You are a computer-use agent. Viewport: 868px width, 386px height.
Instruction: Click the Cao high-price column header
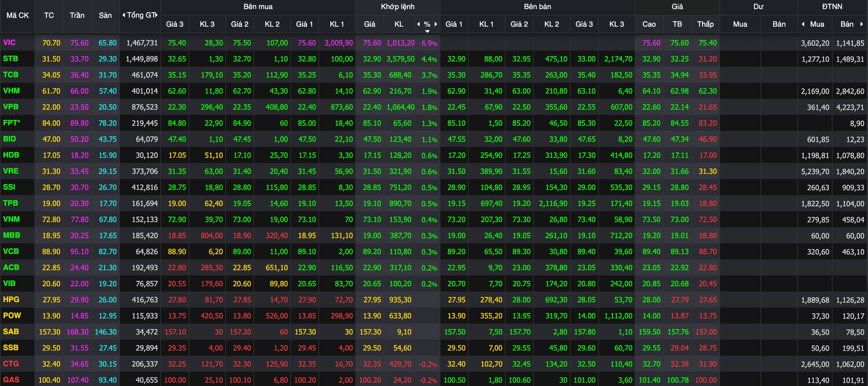pos(649,24)
